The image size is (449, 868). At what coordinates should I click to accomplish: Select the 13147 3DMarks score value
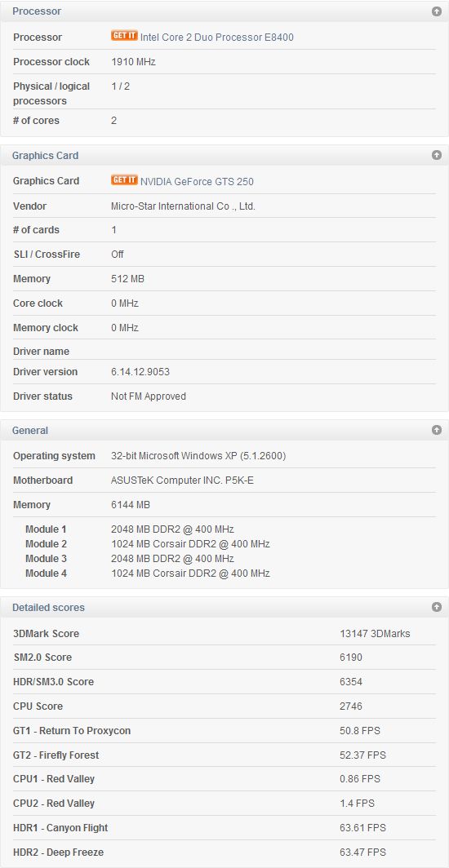point(375,633)
